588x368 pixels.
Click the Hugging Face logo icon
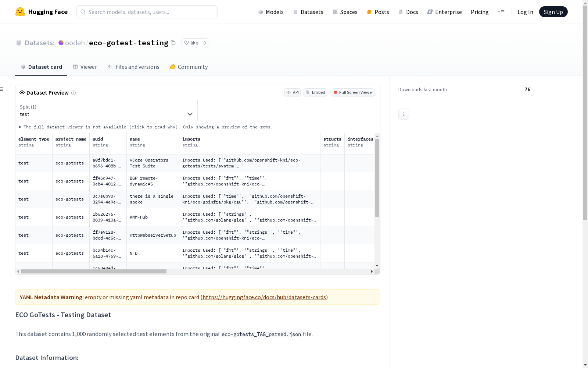click(x=20, y=12)
